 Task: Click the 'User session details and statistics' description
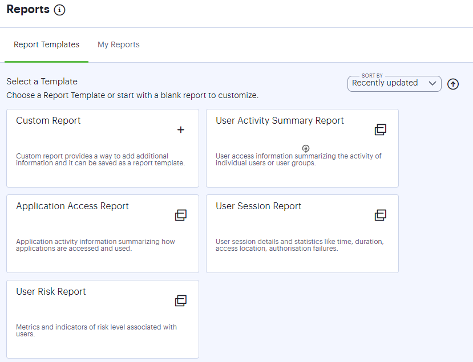click(299, 245)
